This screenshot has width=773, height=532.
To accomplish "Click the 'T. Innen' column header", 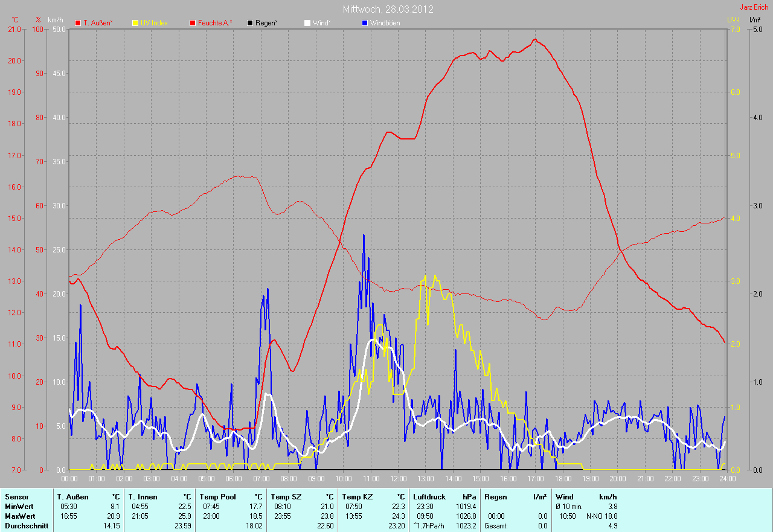I will pos(143,497).
